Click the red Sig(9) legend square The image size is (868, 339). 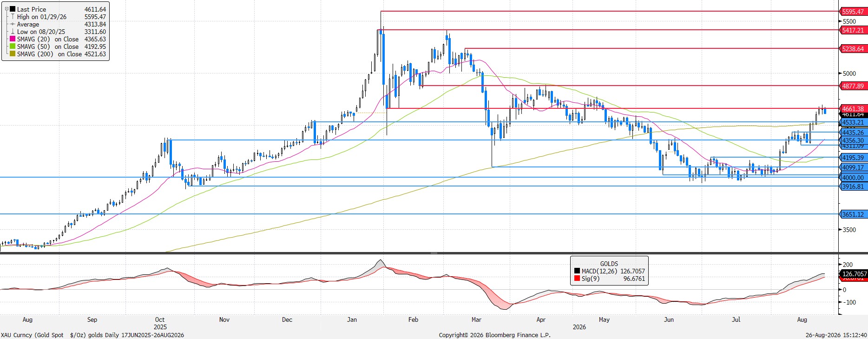pos(577,279)
